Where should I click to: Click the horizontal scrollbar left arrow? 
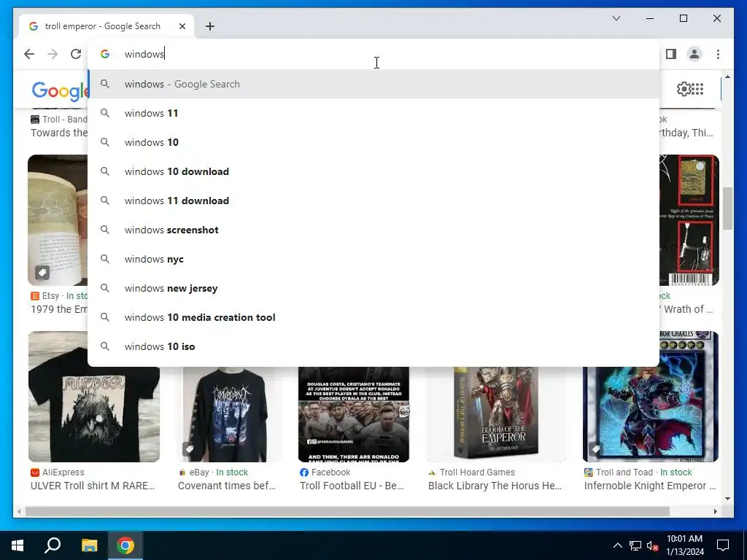19,512
